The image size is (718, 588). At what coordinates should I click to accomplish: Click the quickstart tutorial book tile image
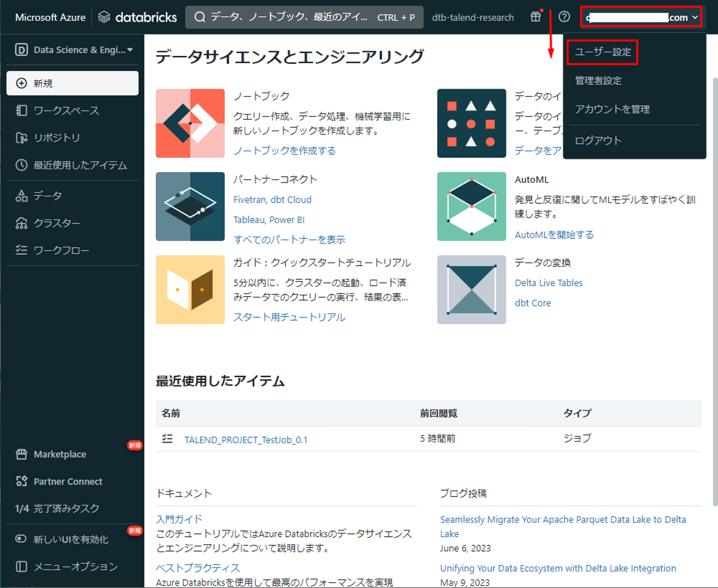(190, 290)
